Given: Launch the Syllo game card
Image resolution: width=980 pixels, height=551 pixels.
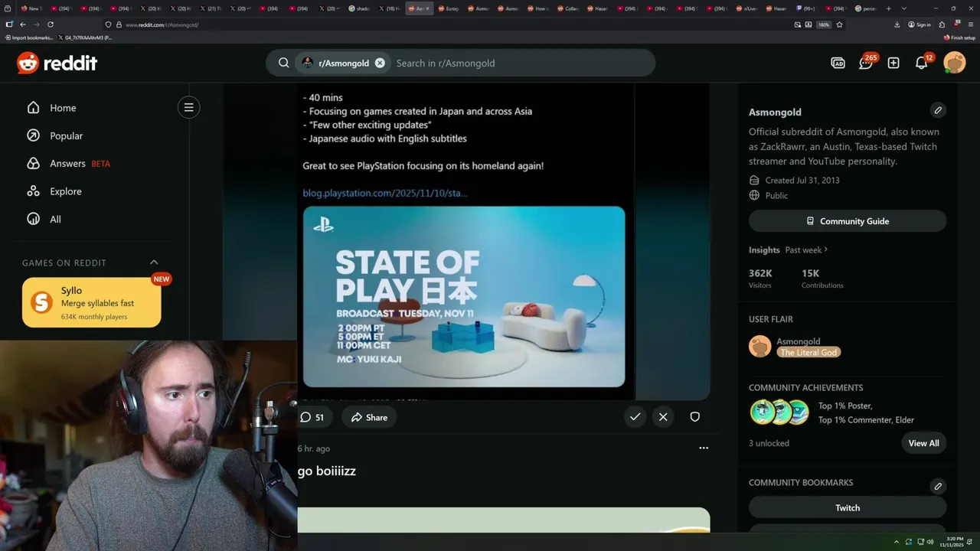Looking at the screenshot, I should (x=92, y=302).
